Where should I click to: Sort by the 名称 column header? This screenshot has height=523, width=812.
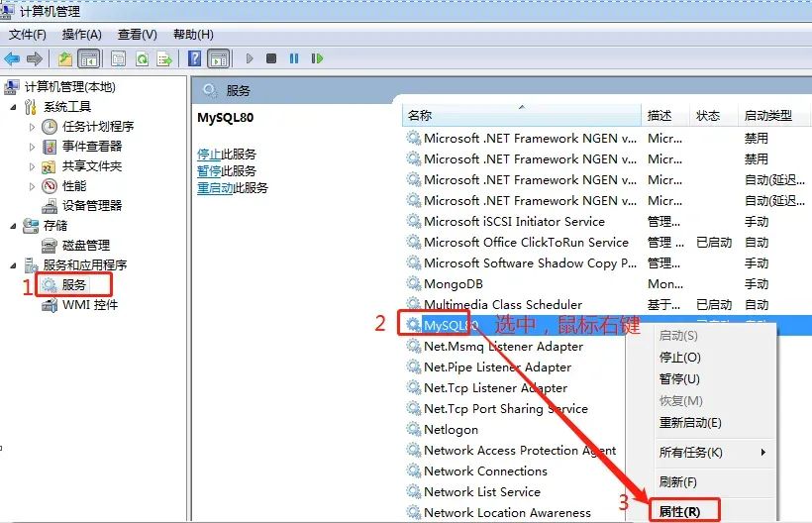(522, 116)
